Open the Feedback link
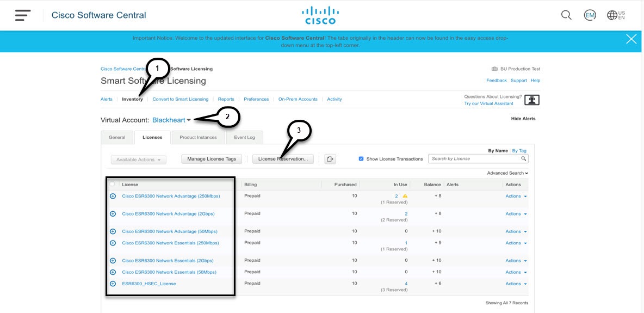Screen dimensions: 644x313 [x=497, y=81]
